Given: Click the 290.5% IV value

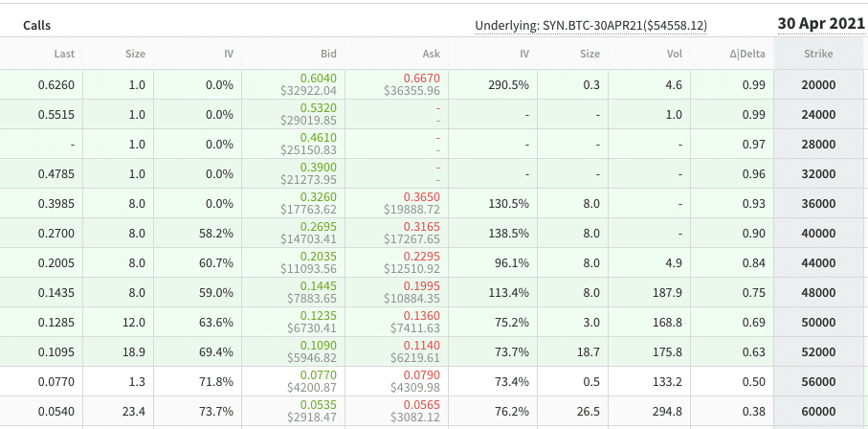Looking at the screenshot, I should 510,84.
